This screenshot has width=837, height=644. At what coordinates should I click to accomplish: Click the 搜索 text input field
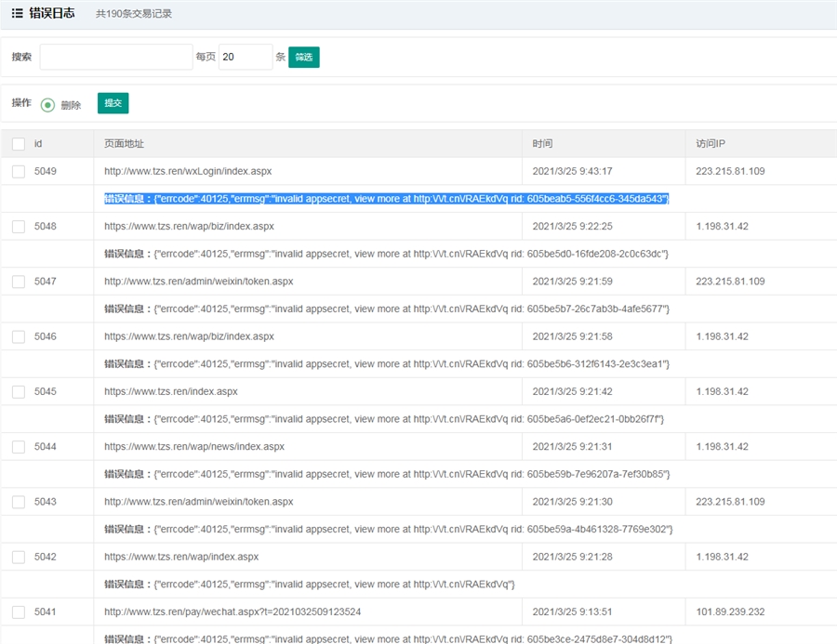pyautogui.click(x=116, y=57)
